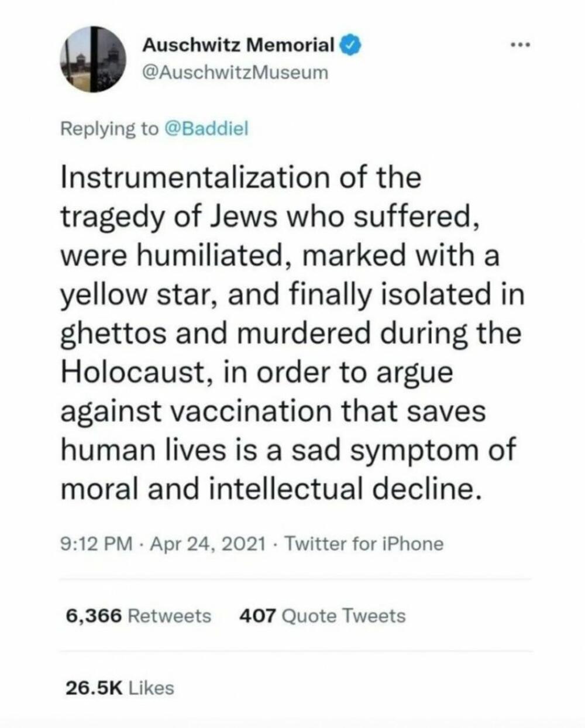View the 407 Quote Tweets list
The height and width of the screenshot is (728, 585).
322,616
